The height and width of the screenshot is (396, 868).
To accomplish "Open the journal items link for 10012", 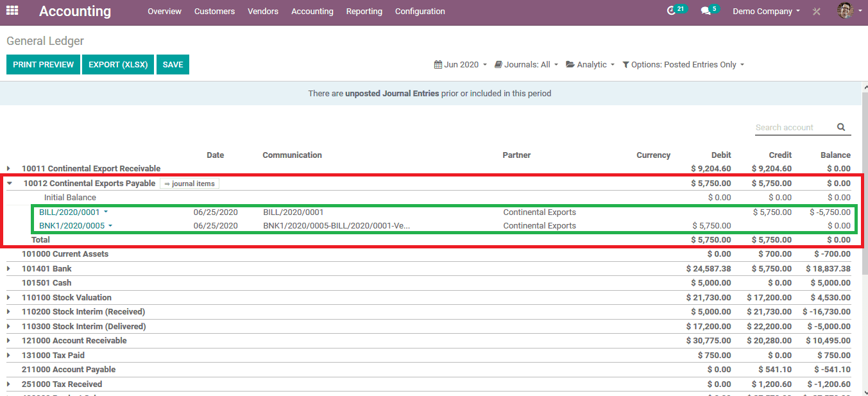I will click(189, 184).
